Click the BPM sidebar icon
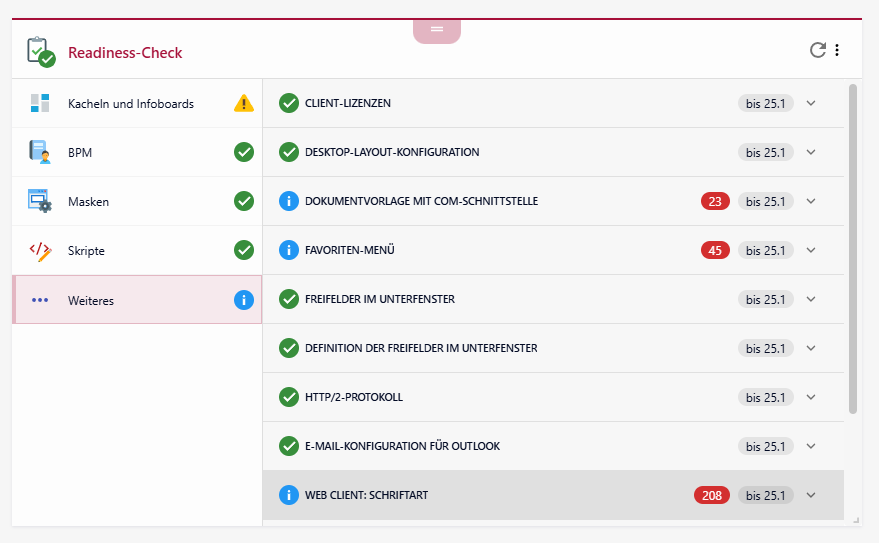This screenshot has height=543, width=879. click(40, 152)
